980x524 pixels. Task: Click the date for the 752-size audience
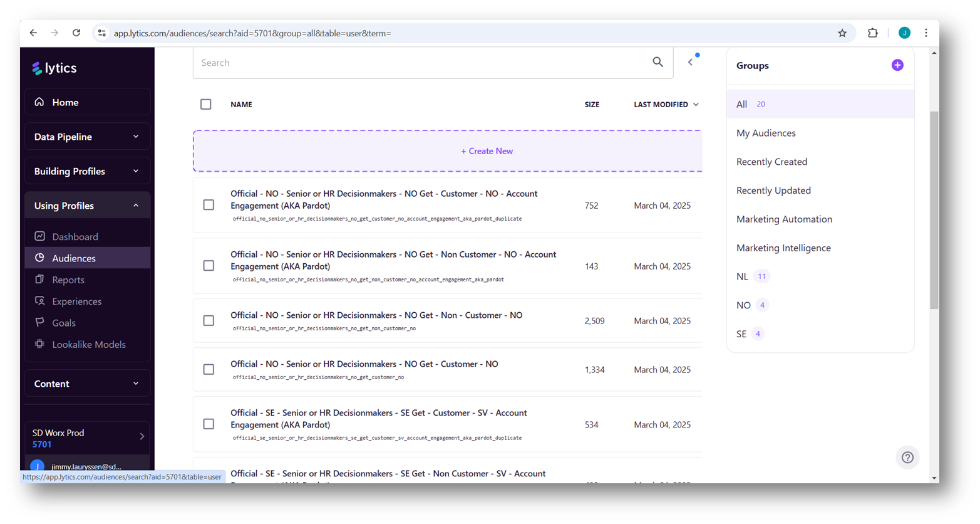point(662,206)
